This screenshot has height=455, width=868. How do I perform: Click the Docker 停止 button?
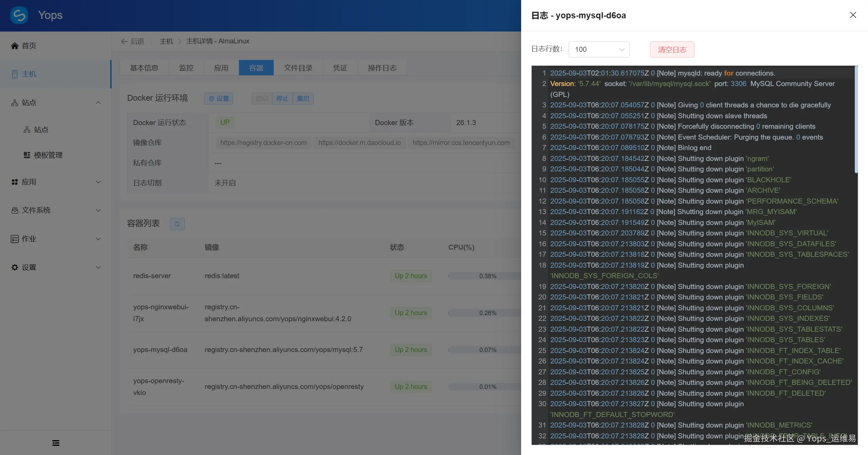pos(282,99)
